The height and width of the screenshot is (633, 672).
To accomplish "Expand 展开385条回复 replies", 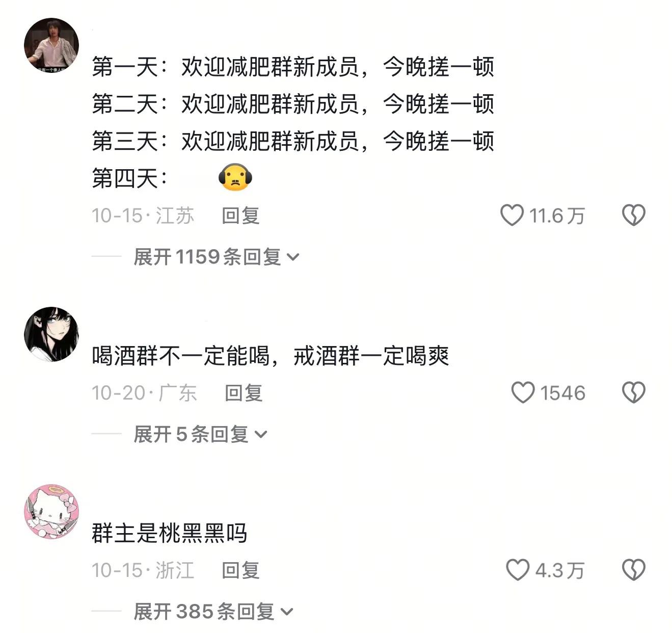I will point(213,612).
